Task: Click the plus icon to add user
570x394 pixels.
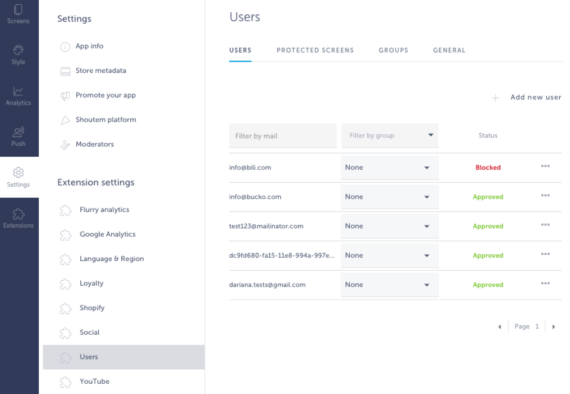Action: pyautogui.click(x=495, y=98)
